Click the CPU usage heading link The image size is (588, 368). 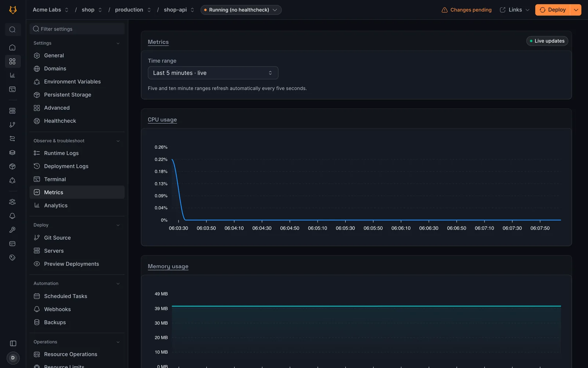coord(162,120)
